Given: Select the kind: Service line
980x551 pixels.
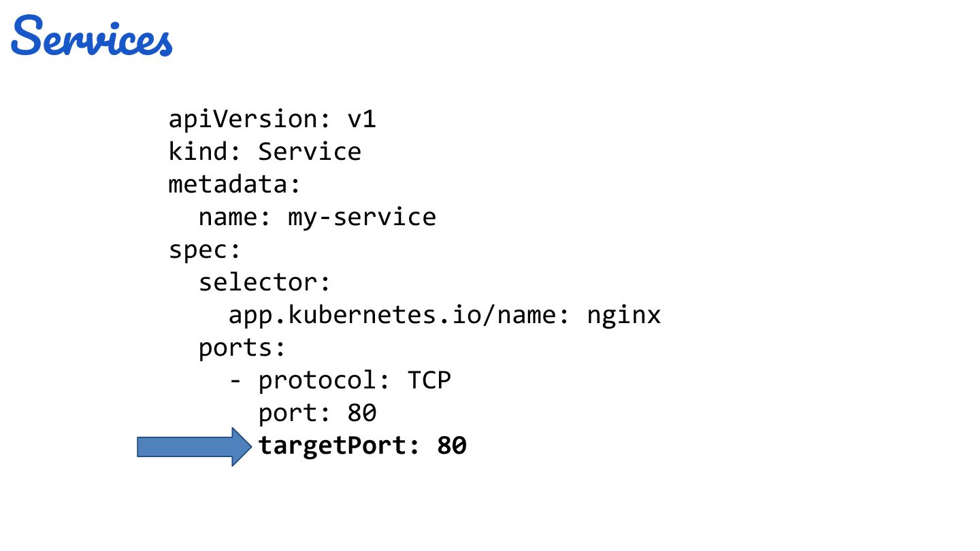Looking at the screenshot, I should coord(265,151).
